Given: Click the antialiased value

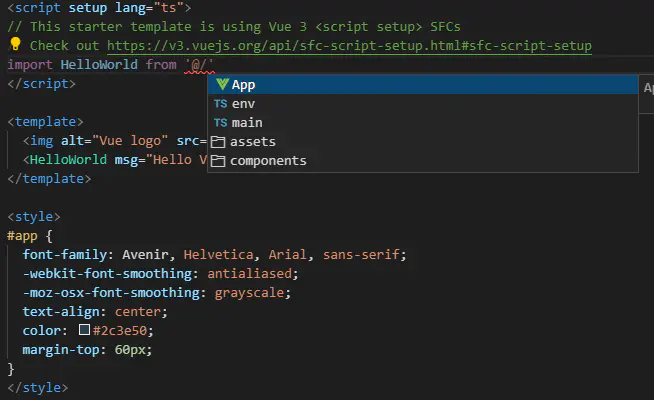Looking at the screenshot, I should [x=249, y=274].
